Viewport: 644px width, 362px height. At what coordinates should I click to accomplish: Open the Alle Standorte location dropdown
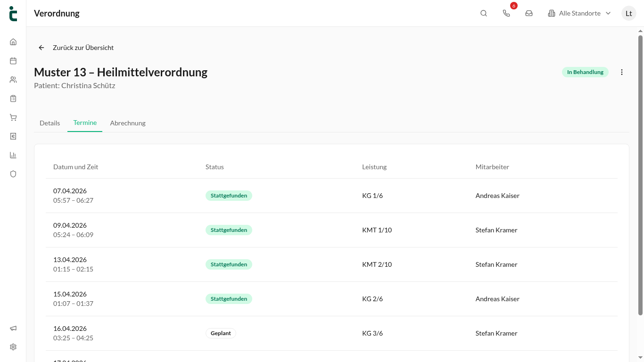tap(579, 13)
